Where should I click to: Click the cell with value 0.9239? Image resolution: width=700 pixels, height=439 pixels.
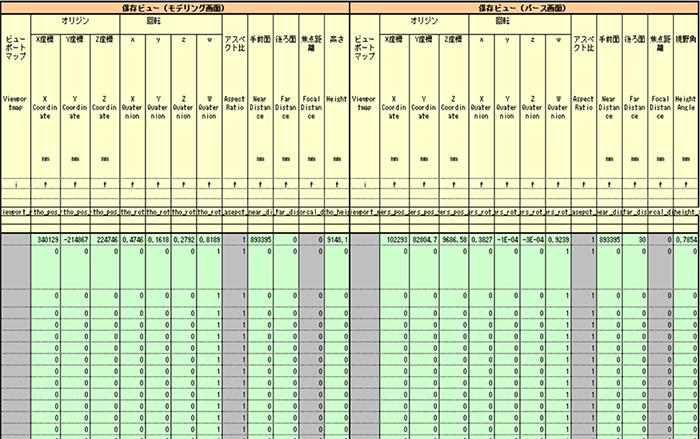pos(557,241)
